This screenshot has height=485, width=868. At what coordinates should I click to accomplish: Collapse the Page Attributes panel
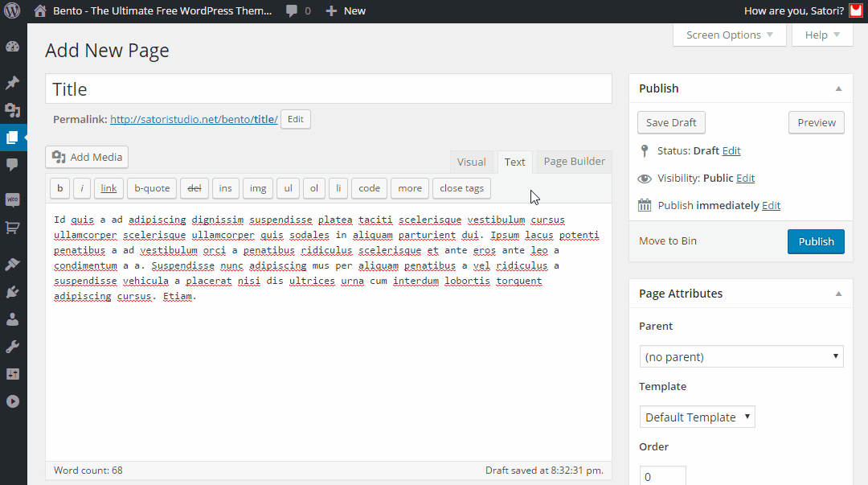838,294
